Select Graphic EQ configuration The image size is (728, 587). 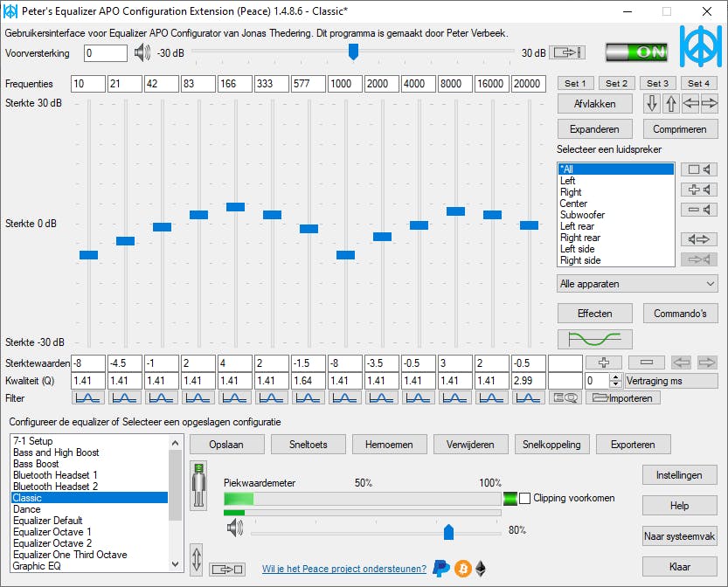(89, 566)
